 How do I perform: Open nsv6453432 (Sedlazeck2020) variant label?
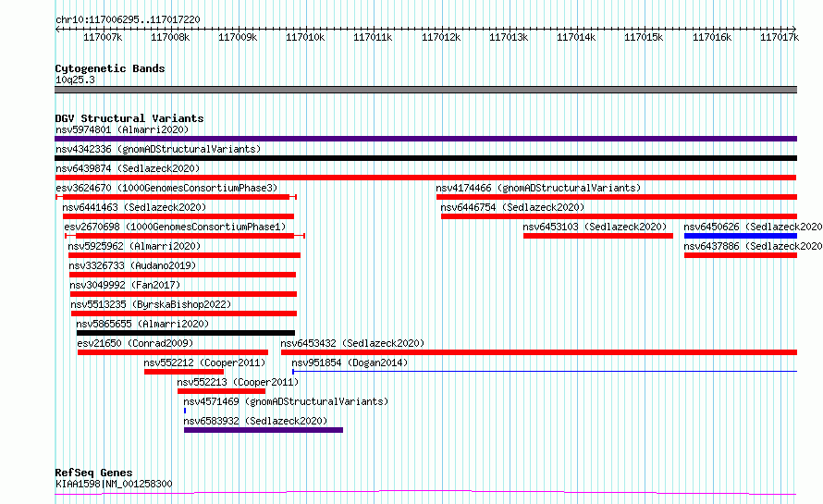point(352,343)
